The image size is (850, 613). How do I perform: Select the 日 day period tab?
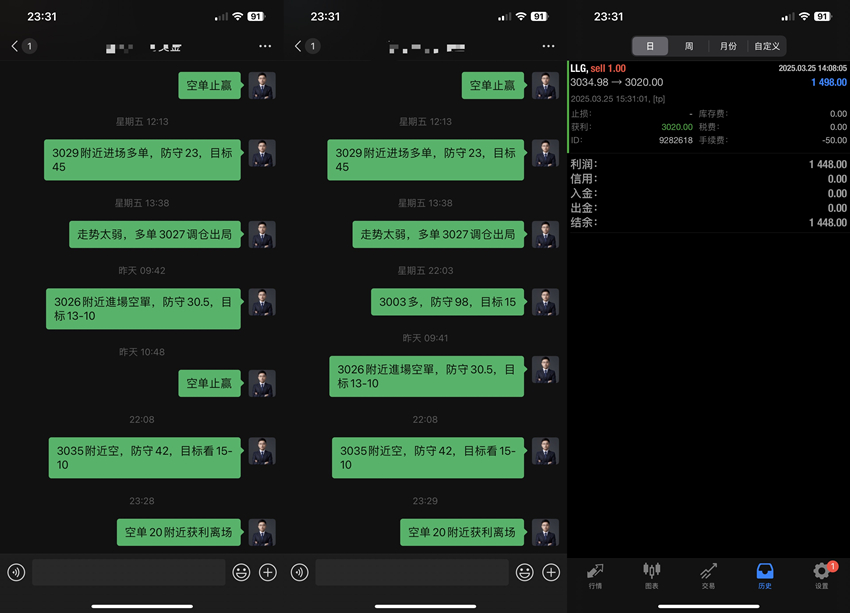point(650,46)
